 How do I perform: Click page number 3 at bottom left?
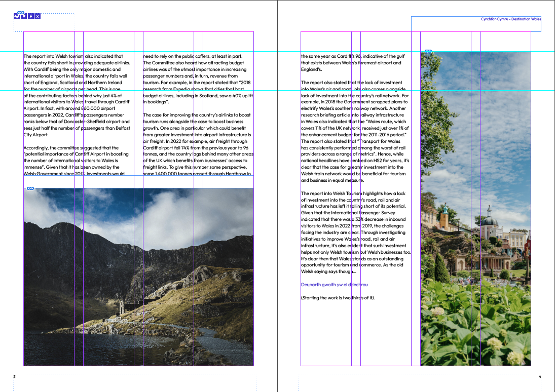point(15,376)
